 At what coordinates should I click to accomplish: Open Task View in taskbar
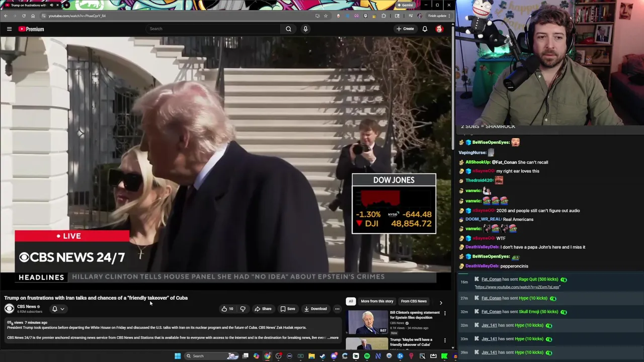pyautogui.click(x=245, y=356)
